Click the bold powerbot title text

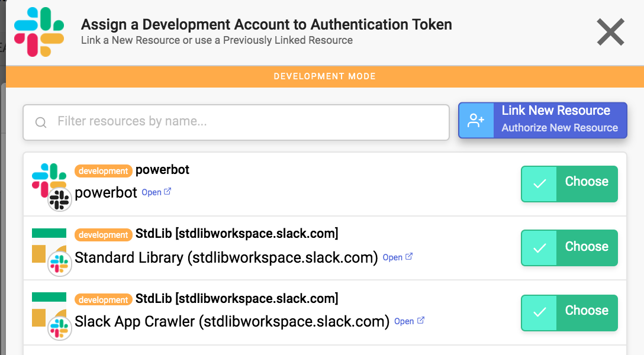pyautogui.click(x=162, y=170)
